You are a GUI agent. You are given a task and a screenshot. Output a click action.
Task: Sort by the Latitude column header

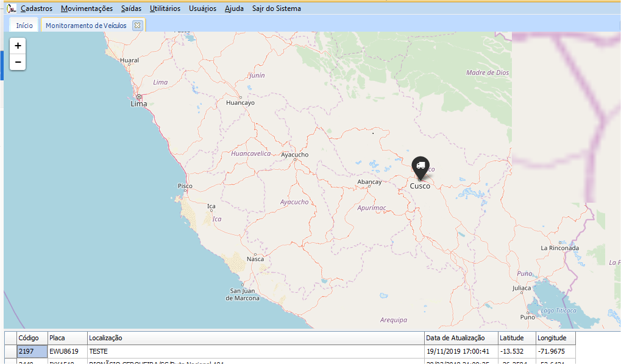tap(517, 338)
